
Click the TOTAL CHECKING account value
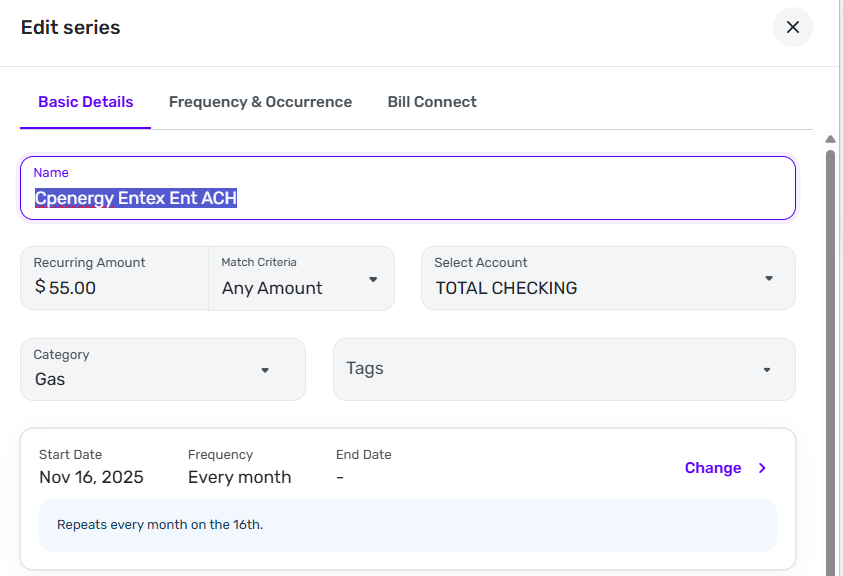tap(506, 288)
